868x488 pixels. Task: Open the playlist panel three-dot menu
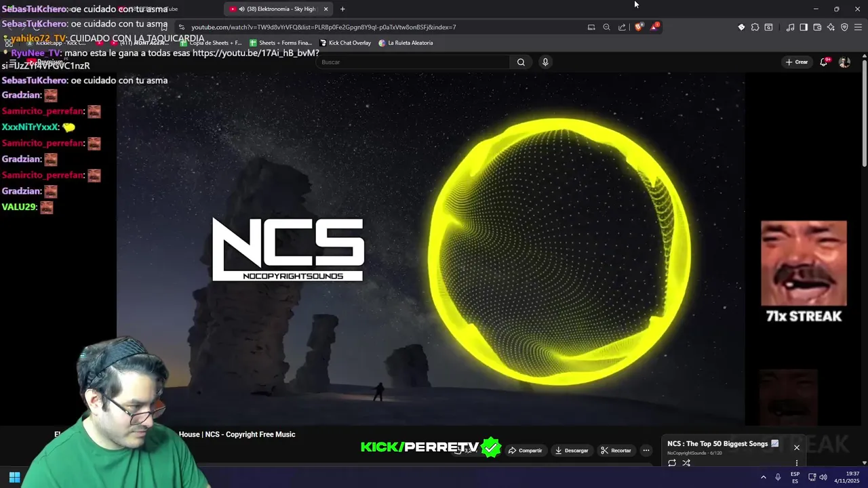[x=797, y=463]
